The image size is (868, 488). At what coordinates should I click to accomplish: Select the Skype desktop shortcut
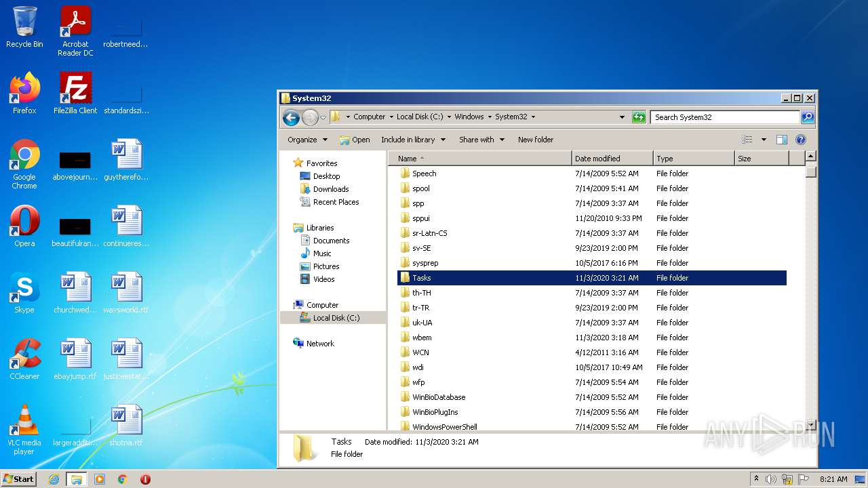pos(24,293)
